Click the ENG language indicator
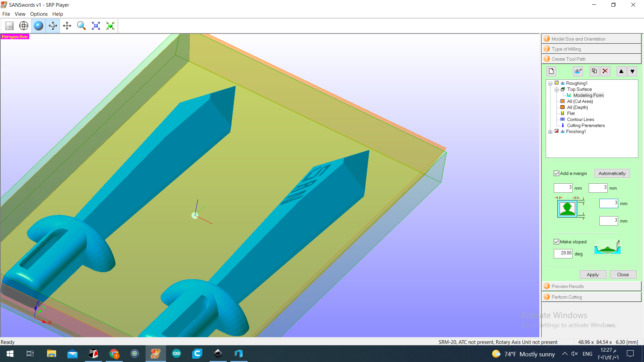 tap(587, 354)
